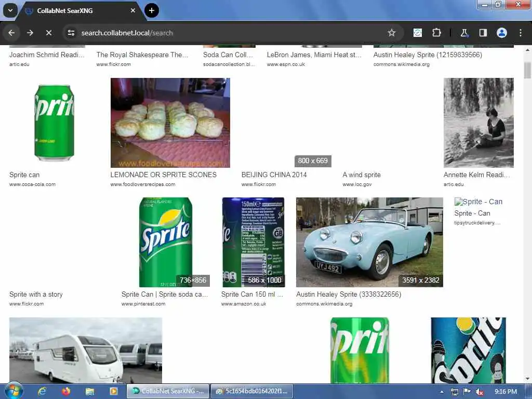
Task: Open Chrome Labs flask icon
Action: [464, 33]
